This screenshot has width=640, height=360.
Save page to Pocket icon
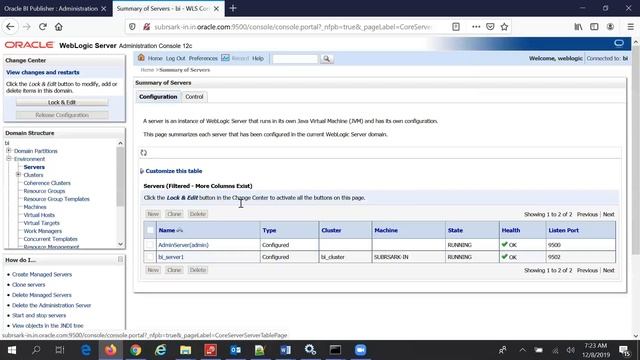(490, 27)
